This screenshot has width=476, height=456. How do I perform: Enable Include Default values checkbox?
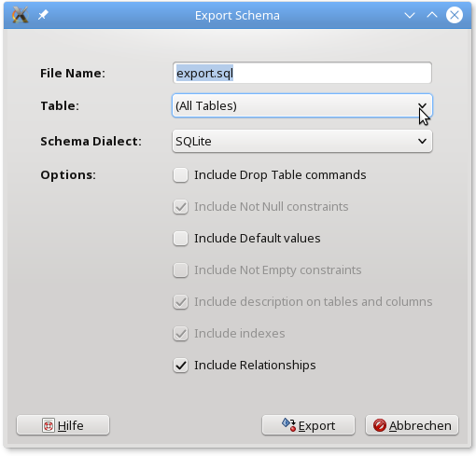(x=180, y=239)
